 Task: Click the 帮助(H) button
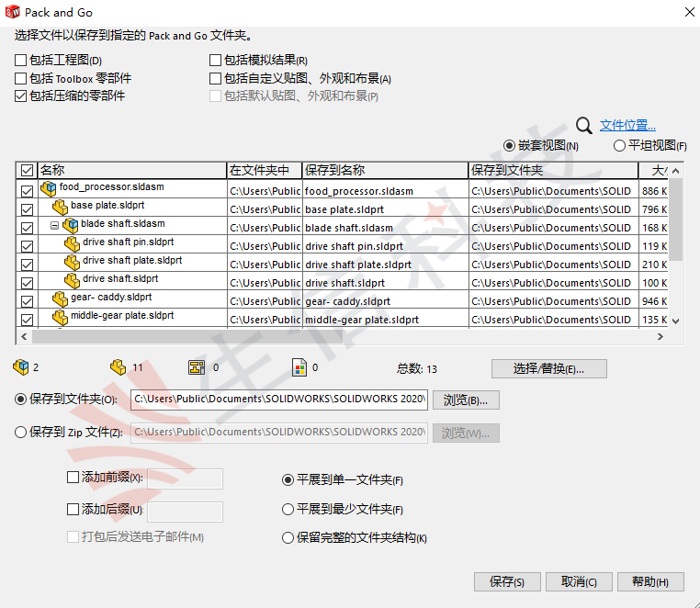click(650, 581)
